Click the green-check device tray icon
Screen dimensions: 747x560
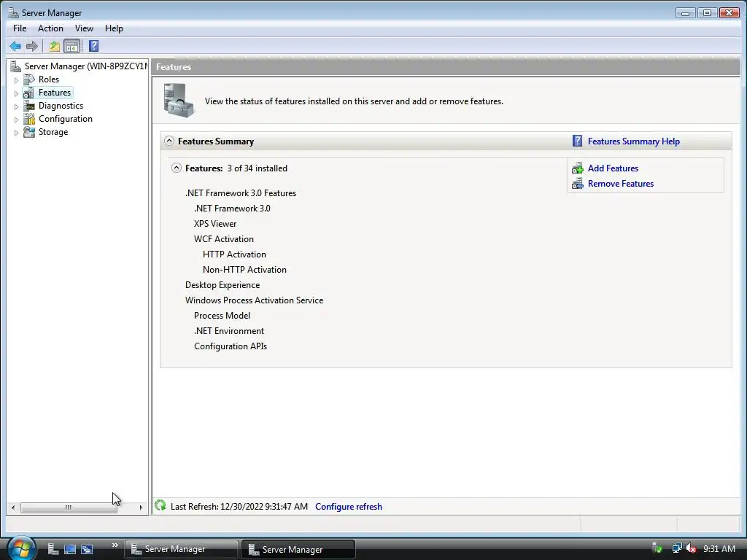point(657,548)
